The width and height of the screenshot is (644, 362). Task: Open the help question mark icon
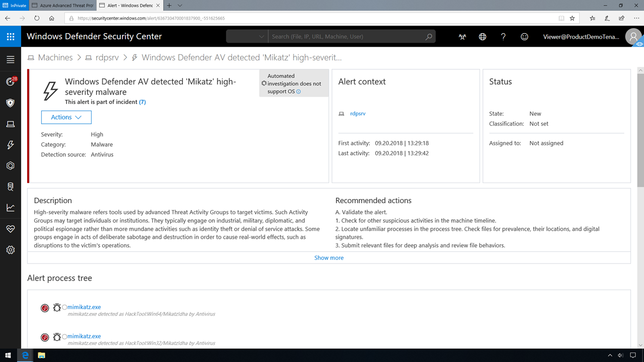click(x=503, y=37)
